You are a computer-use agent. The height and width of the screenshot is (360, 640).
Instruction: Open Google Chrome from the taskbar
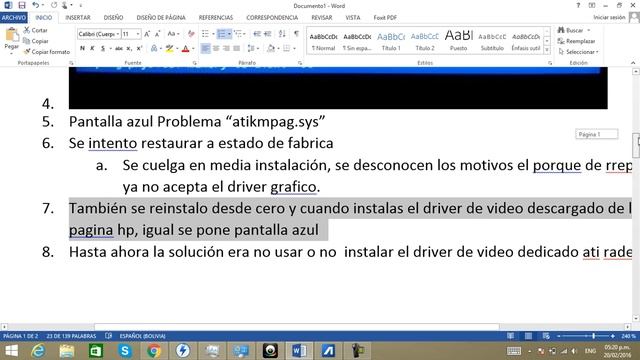click(154, 351)
